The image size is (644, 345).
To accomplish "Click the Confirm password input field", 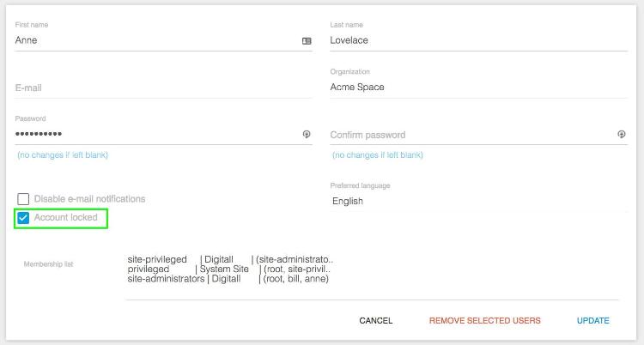I will [x=471, y=135].
